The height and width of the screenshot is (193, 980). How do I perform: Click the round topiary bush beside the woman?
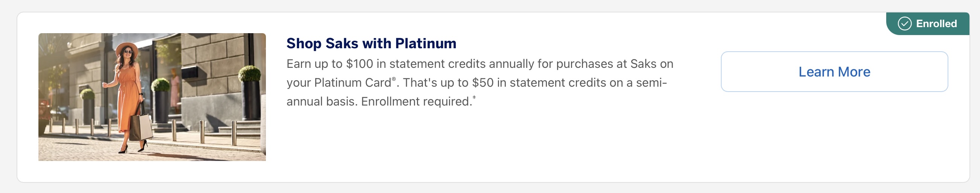tap(160, 84)
